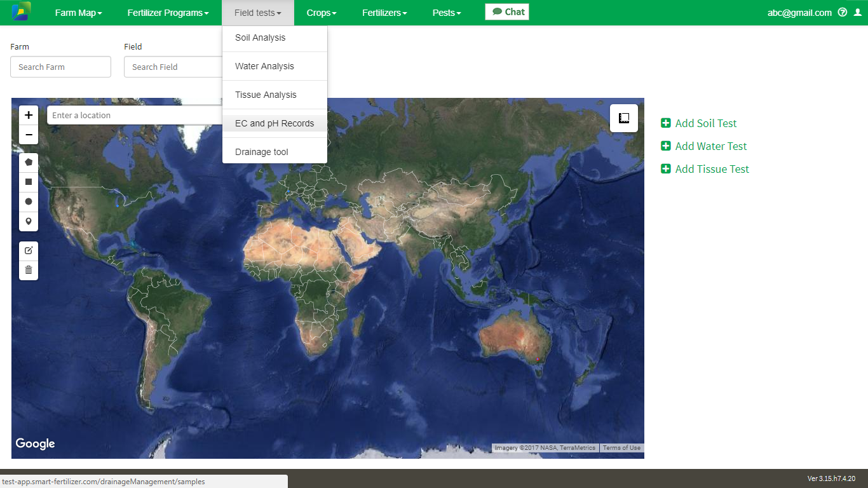Zoom in on the map

(x=29, y=115)
